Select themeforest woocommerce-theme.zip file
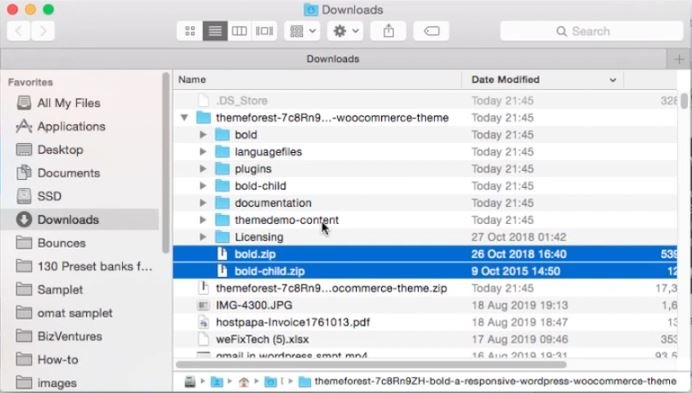The height and width of the screenshot is (393, 692). point(425,288)
